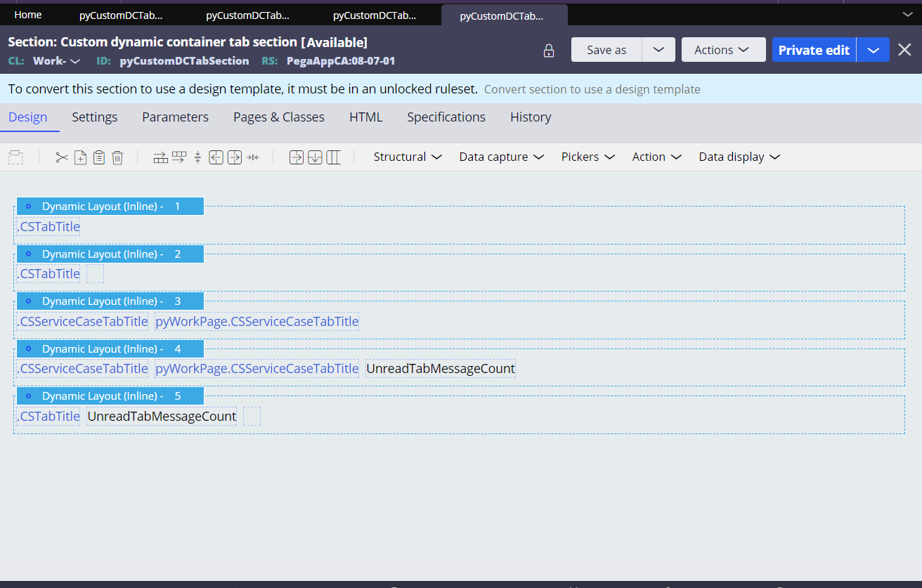Select UnreadTabMessageCount in Dynamic Layout 5
The height and width of the screenshot is (588, 922).
pos(162,416)
